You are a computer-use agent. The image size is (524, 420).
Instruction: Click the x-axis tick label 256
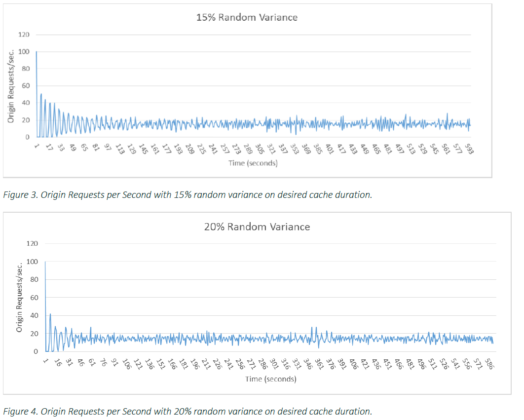click(240, 364)
